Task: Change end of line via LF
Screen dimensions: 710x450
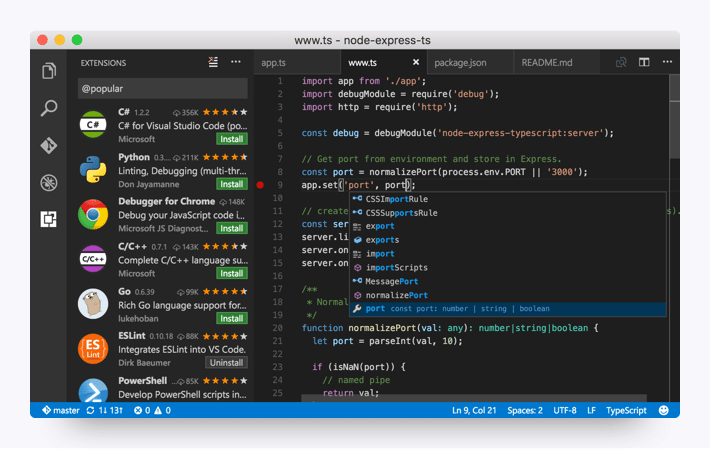Action: click(591, 411)
